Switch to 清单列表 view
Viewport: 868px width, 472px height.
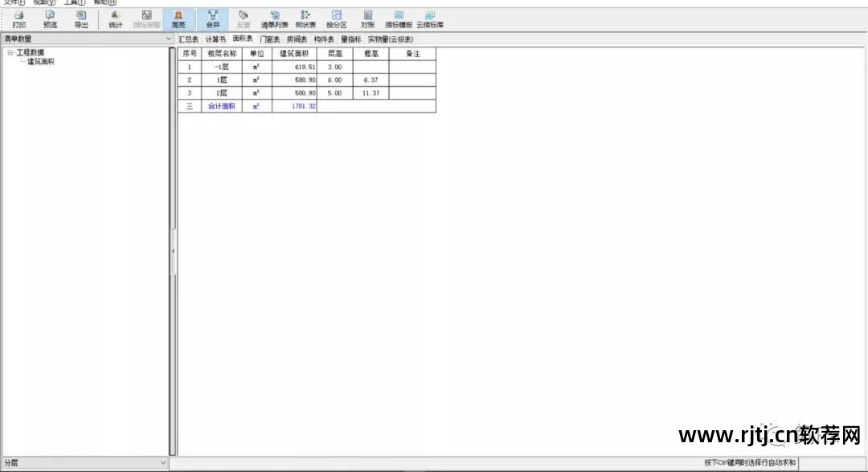275,19
